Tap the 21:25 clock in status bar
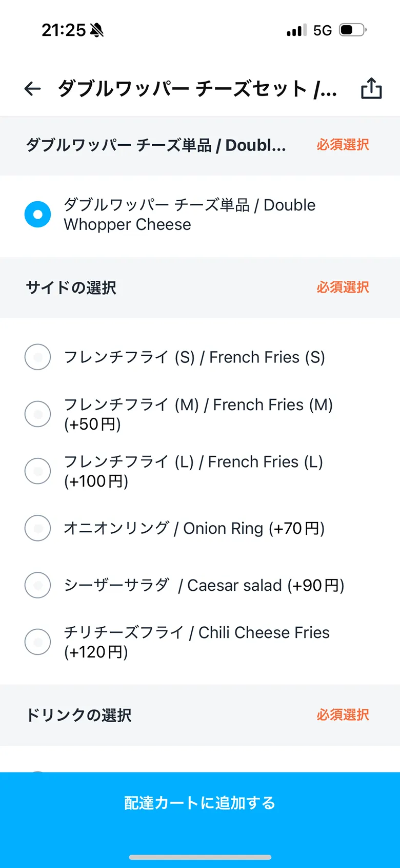This screenshot has width=400, height=868. pyautogui.click(x=64, y=30)
